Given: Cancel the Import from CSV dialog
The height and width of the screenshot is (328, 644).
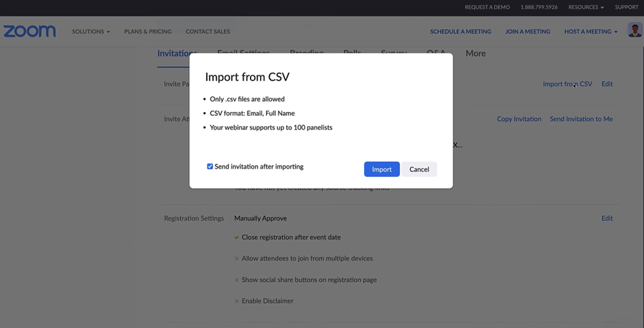Looking at the screenshot, I should [x=419, y=169].
